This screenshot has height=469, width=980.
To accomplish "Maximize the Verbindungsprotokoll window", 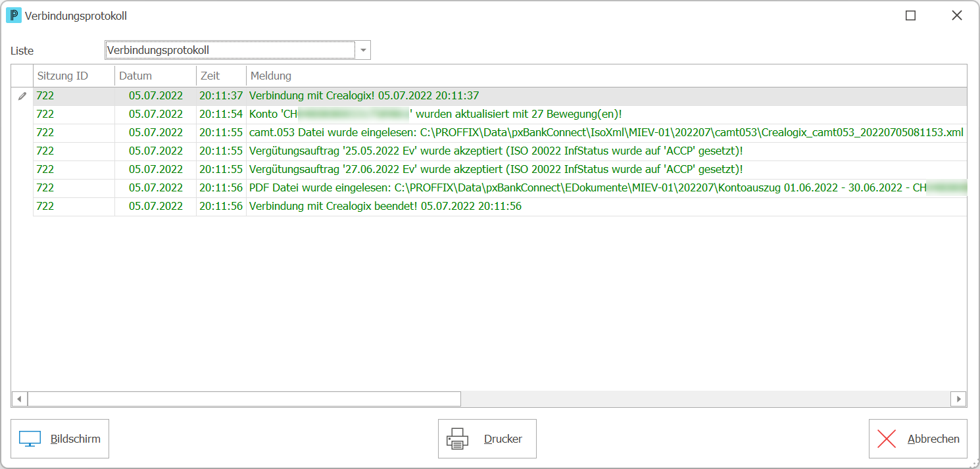I will [x=911, y=16].
